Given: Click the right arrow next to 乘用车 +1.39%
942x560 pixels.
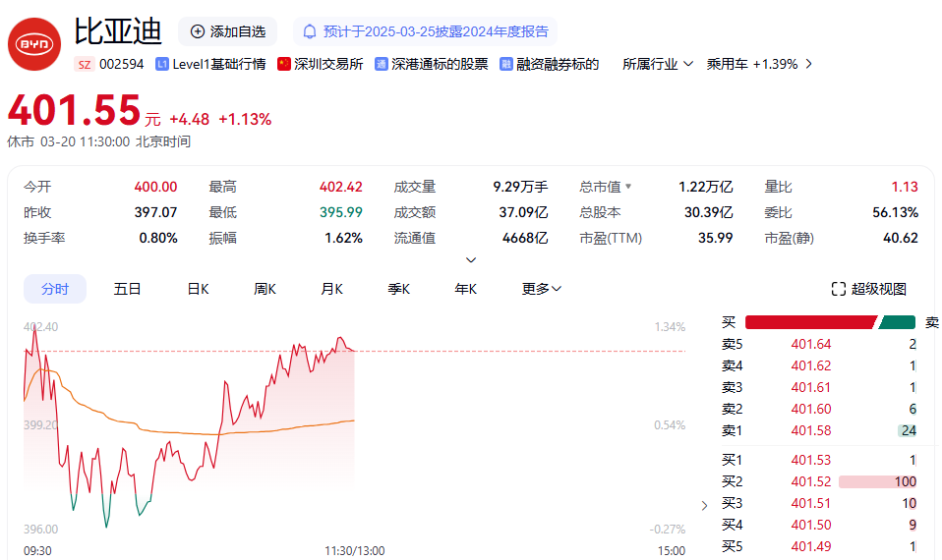Looking at the screenshot, I should tap(808, 64).
